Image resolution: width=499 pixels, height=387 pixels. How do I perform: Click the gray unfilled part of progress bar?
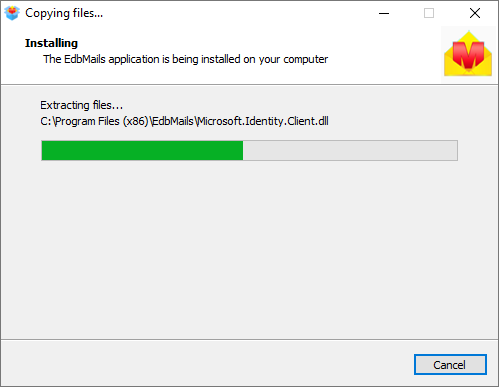350,151
